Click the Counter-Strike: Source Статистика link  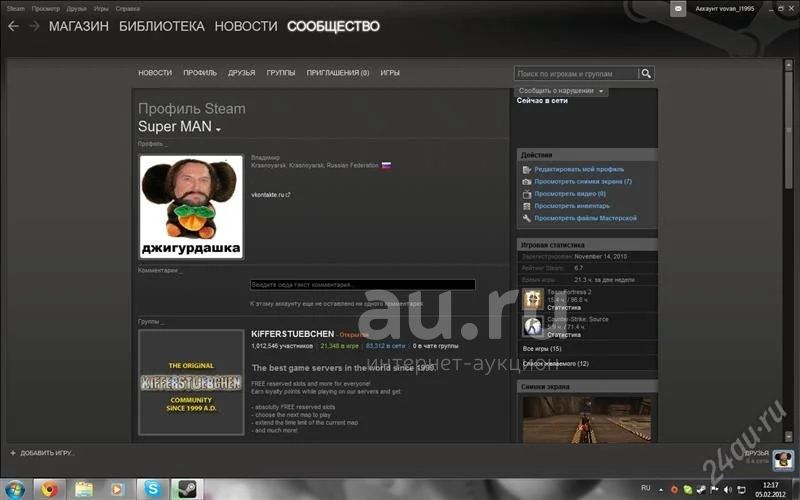pos(564,335)
